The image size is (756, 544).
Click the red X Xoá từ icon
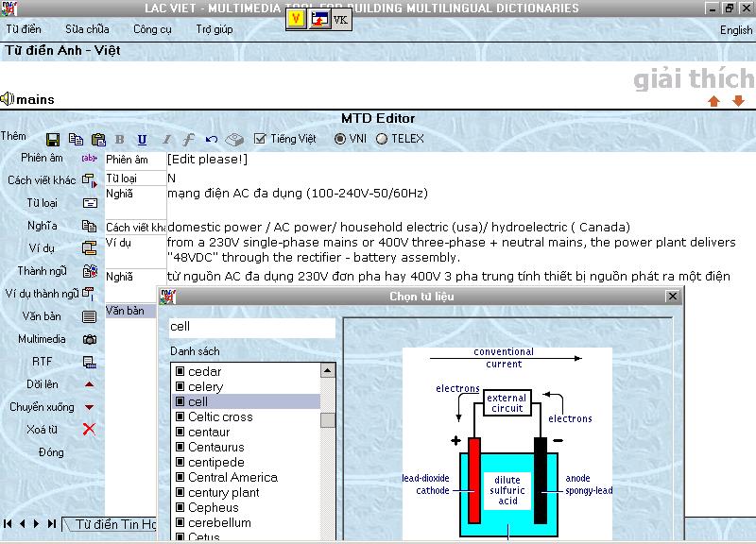click(89, 429)
